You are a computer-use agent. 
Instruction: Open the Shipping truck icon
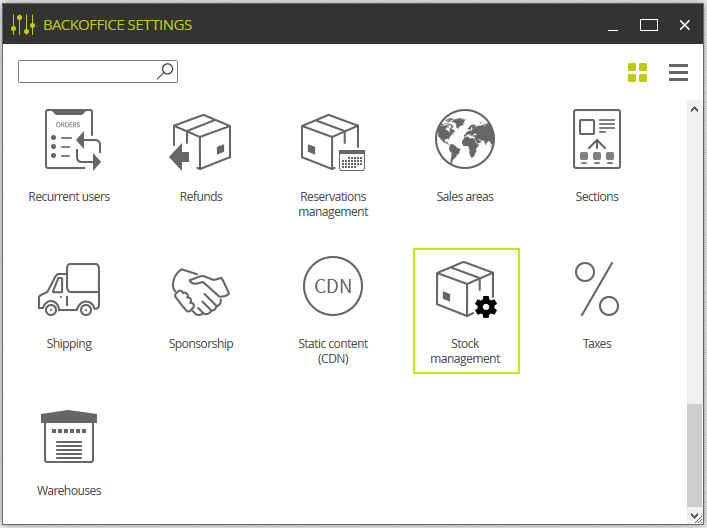69,289
